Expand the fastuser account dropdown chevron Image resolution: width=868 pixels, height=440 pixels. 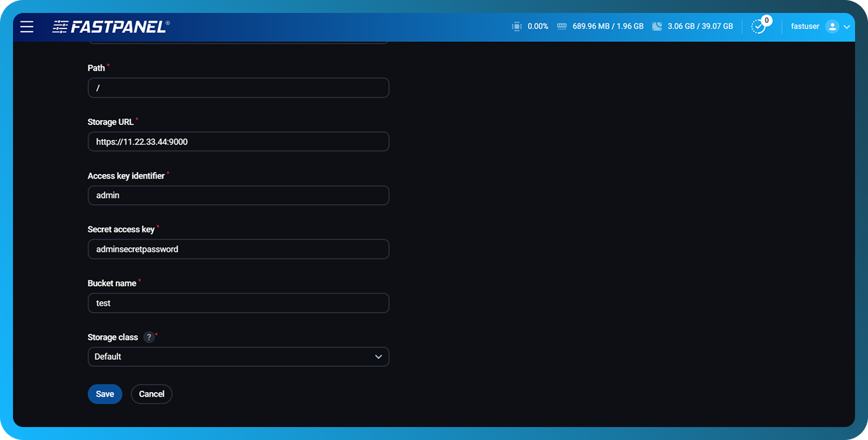pyautogui.click(x=847, y=27)
